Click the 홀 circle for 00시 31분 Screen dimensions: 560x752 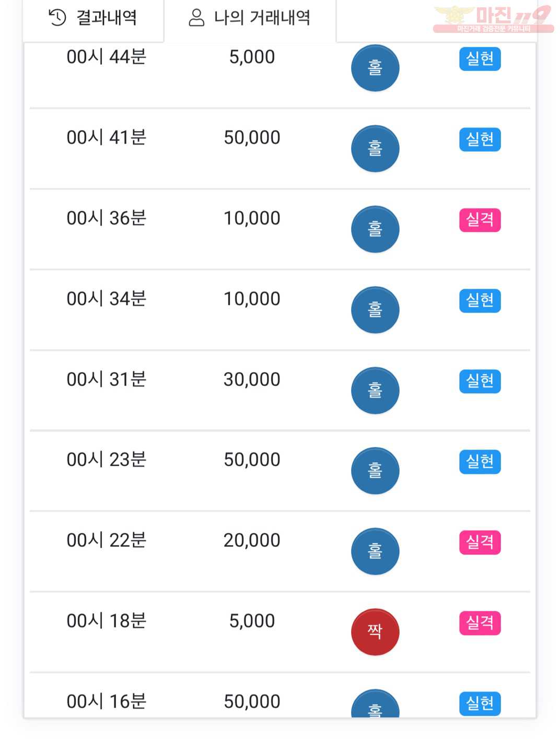375,390
